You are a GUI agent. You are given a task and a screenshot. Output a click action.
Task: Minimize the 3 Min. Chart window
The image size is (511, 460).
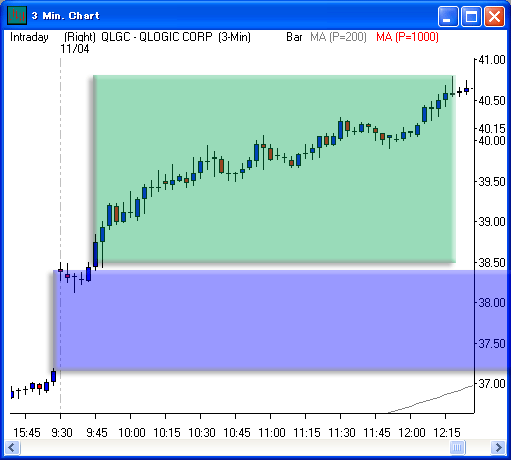[448, 16]
